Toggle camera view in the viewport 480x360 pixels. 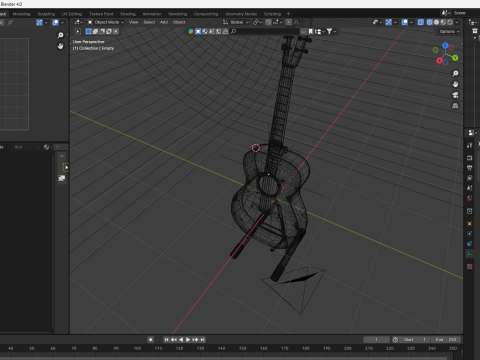point(455,95)
